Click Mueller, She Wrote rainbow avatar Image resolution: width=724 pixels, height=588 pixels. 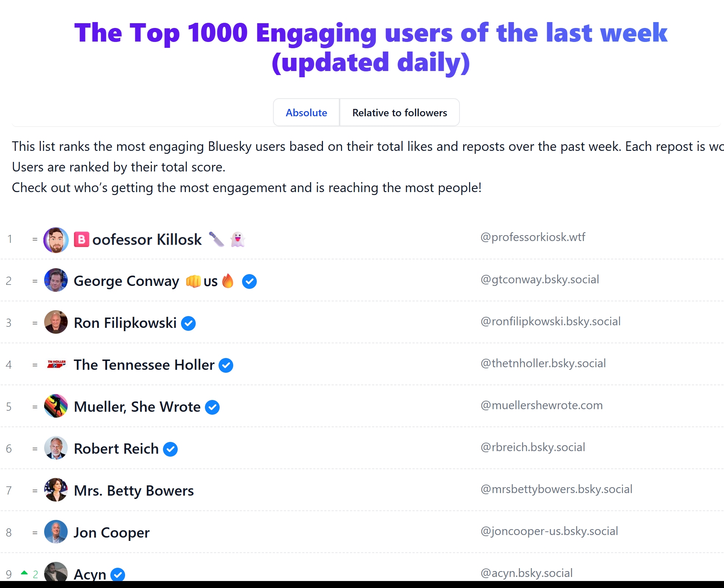(x=56, y=406)
